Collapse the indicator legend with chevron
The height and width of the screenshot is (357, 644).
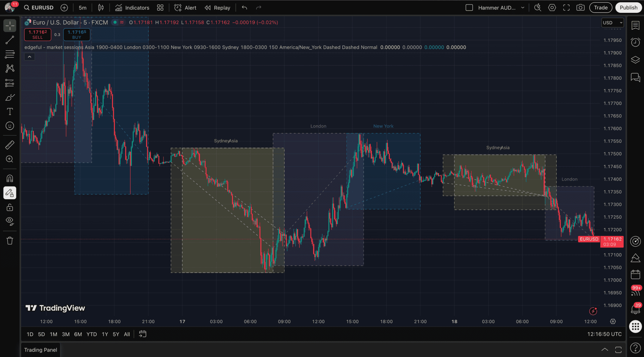[x=29, y=57]
